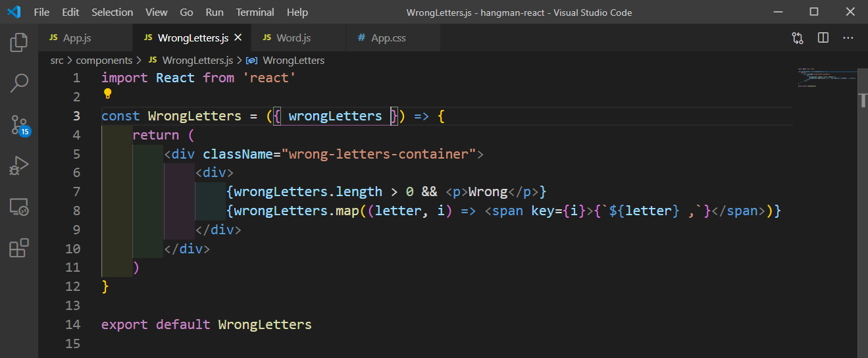Viewport: 868px width, 358px height.
Task: Click line number 8 in the gutter
Action: click(76, 211)
